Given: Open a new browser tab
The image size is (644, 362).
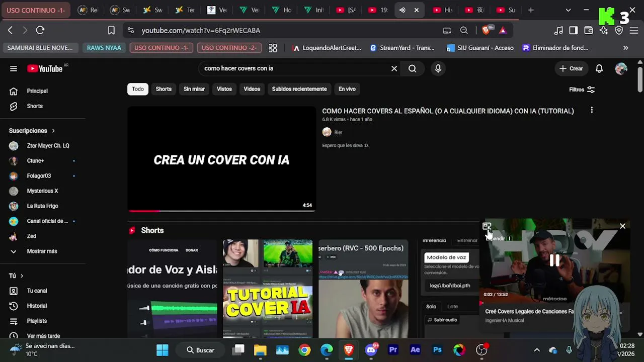Looking at the screenshot, I should [x=531, y=10].
